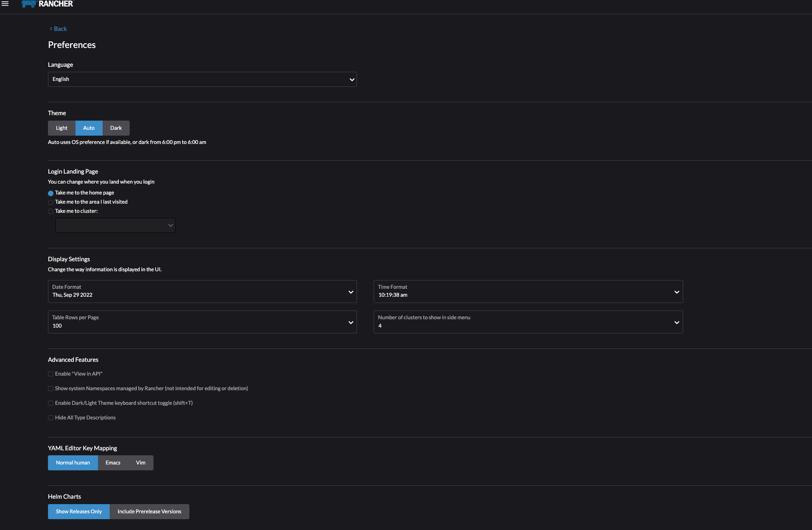Image resolution: width=812 pixels, height=530 pixels.
Task: Click the Back chevron link
Action: pos(58,28)
